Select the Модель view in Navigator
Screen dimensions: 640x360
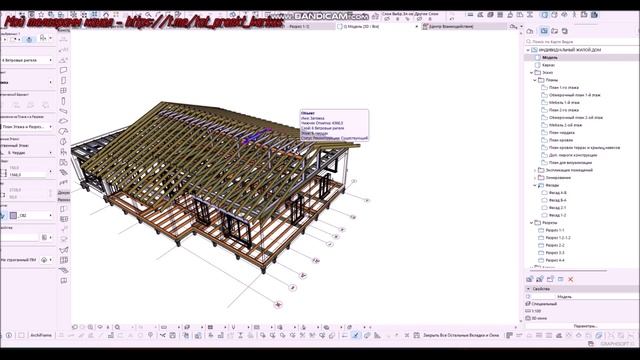[549, 58]
